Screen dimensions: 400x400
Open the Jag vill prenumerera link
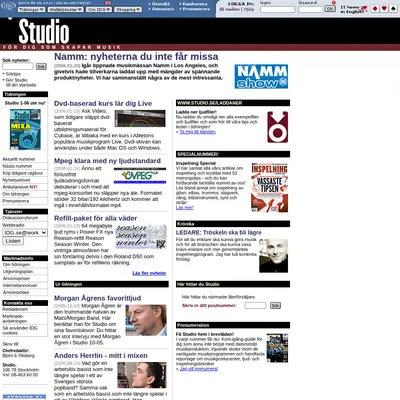[199, 369]
